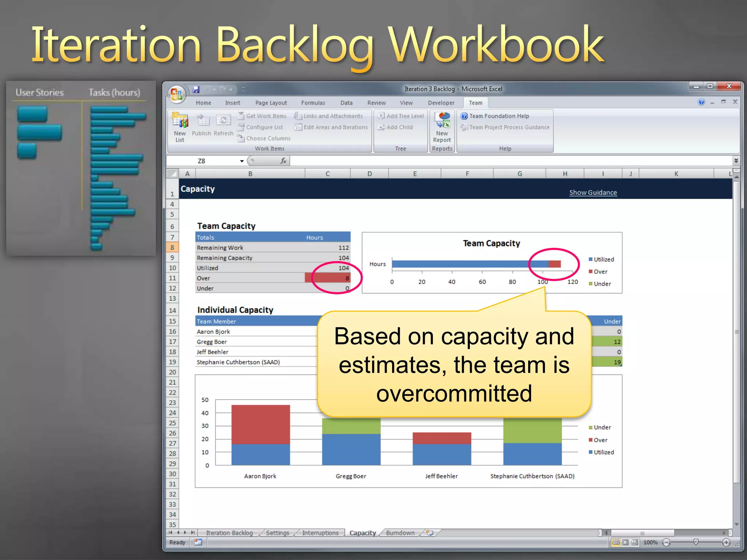This screenshot has height=560, width=747.
Task: Click the insert new worksheet tab icon
Action: click(x=430, y=533)
